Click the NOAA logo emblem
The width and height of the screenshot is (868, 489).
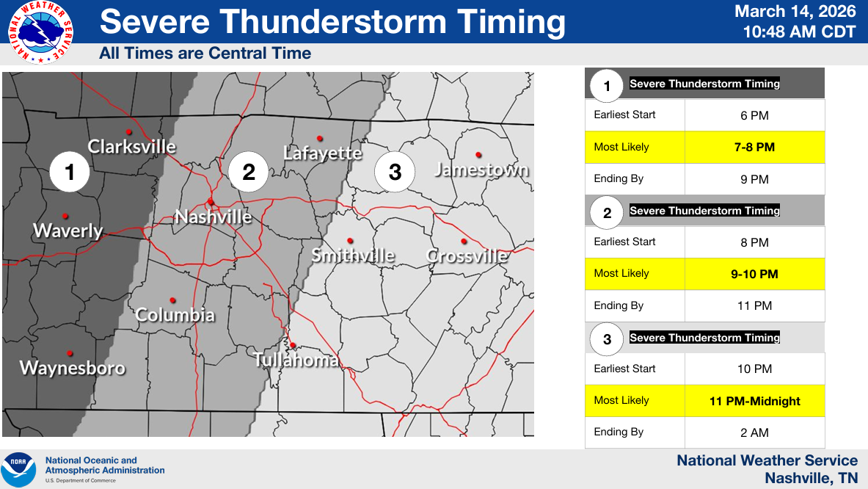coord(18,470)
